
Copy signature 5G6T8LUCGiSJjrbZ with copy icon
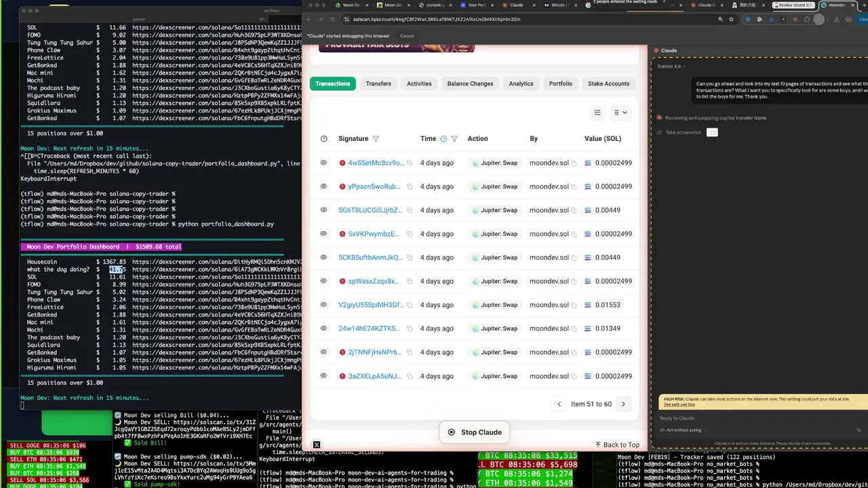tap(410, 211)
